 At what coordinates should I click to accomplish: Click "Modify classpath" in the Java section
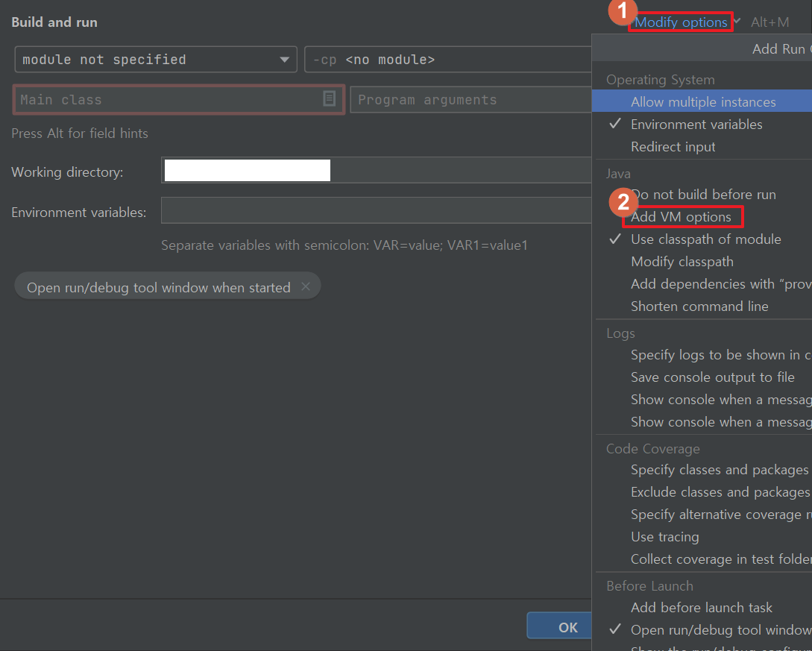pyautogui.click(x=682, y=261)
